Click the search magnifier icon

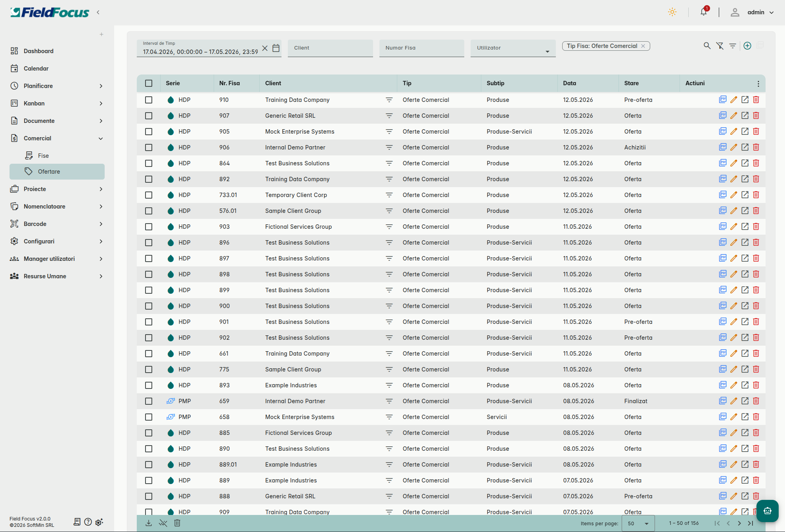707,46
